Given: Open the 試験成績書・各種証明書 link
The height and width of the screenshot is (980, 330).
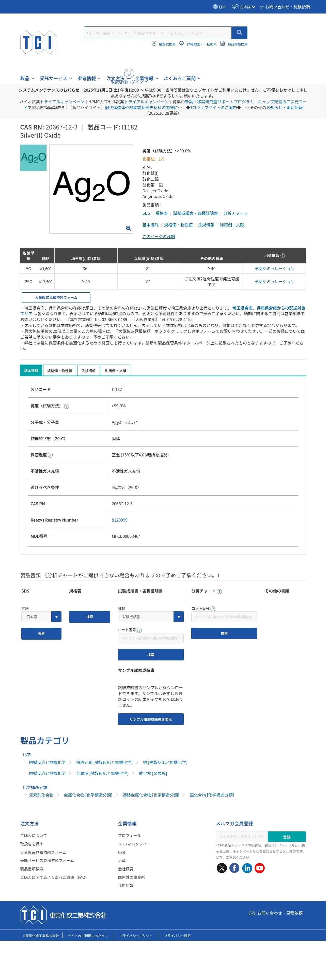Looking at the screenshot, I should coord(196,213).
